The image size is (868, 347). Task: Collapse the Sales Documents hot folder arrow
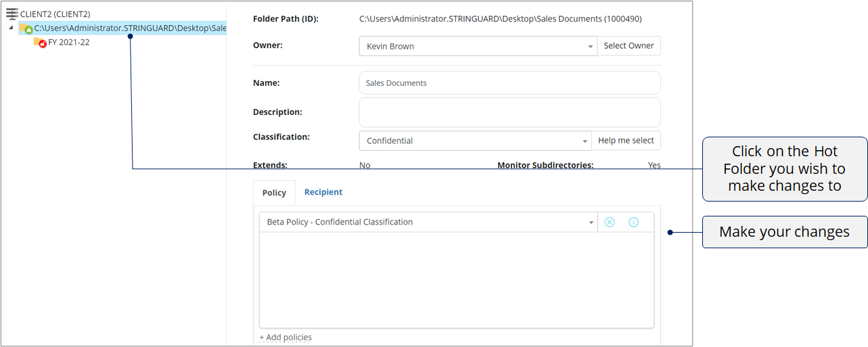pyautogui.click(x=11, y=28)
